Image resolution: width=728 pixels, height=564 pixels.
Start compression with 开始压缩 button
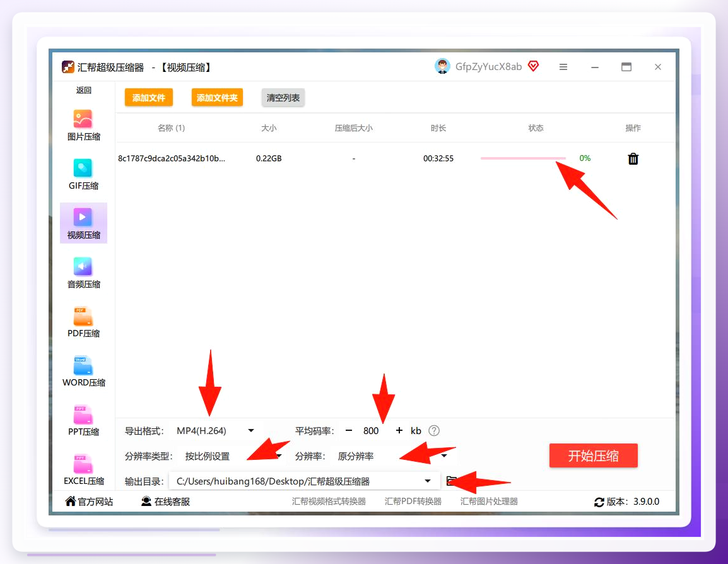pos(594,456)
